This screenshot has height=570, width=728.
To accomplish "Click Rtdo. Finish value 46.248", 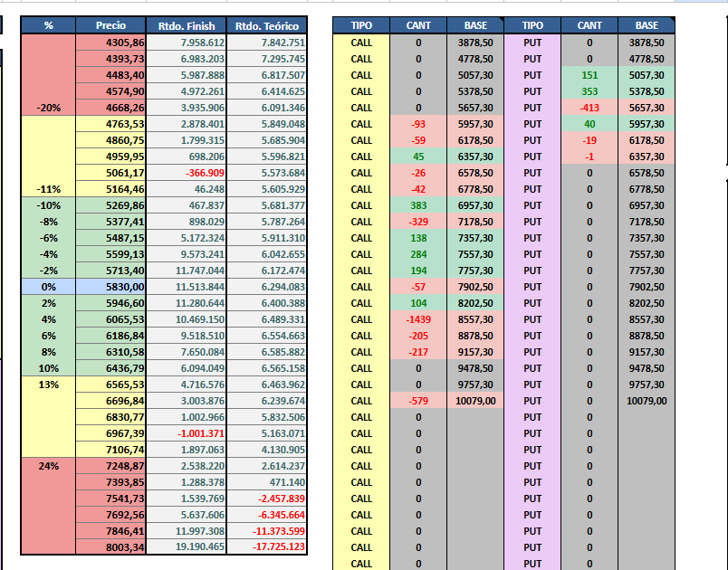I will tap(187, 189).
